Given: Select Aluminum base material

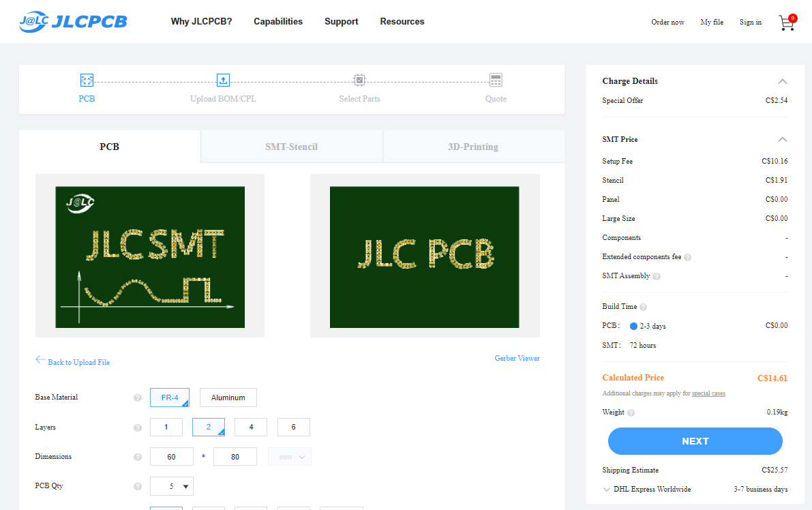Looking at the screenshot, I should tap(228, 397).
